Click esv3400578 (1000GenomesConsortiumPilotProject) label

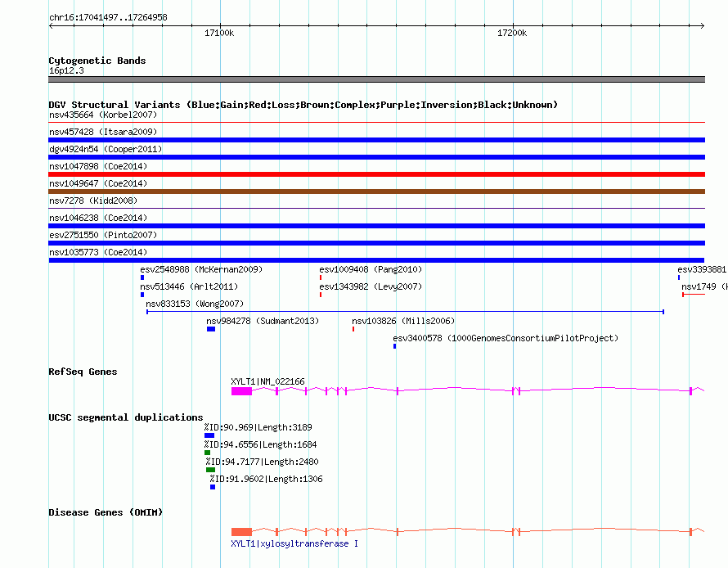coord(506,338)
